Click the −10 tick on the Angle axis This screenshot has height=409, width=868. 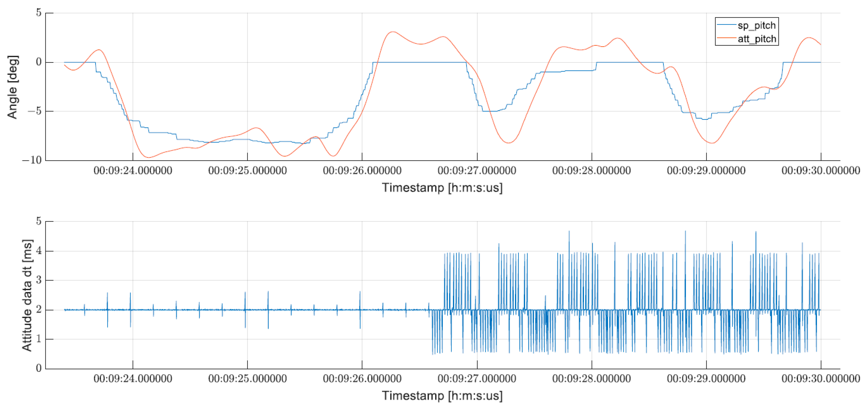tap(32, 160)
